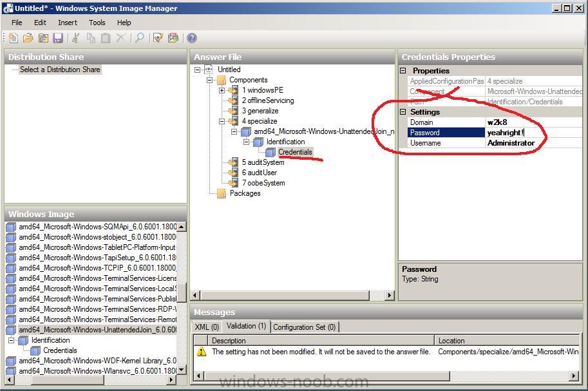
Task: Click the icon beside the Untitled root node
Action: tap(209, 70)
